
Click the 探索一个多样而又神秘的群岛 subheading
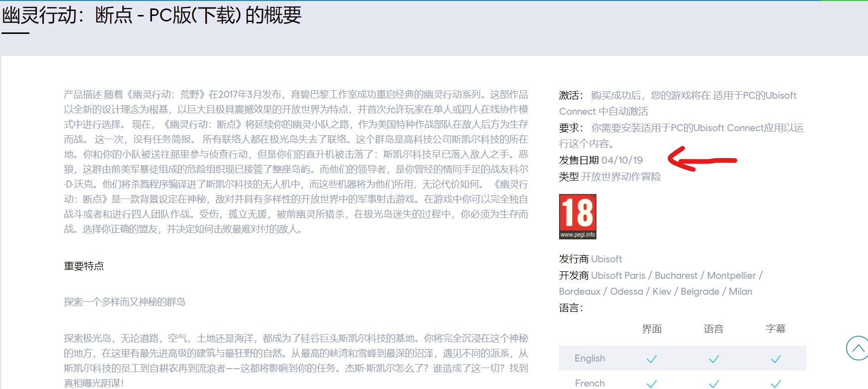click(125, 302)
